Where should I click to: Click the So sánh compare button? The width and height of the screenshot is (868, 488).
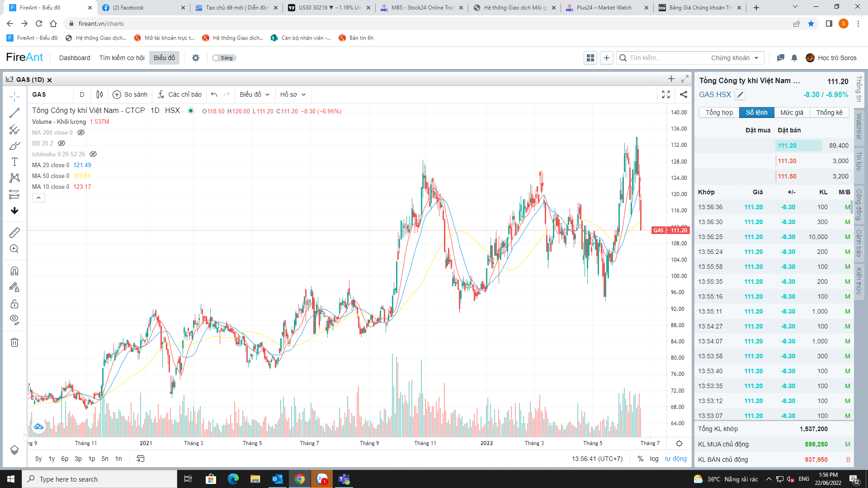pyautogui.click(x=130, y=94)
